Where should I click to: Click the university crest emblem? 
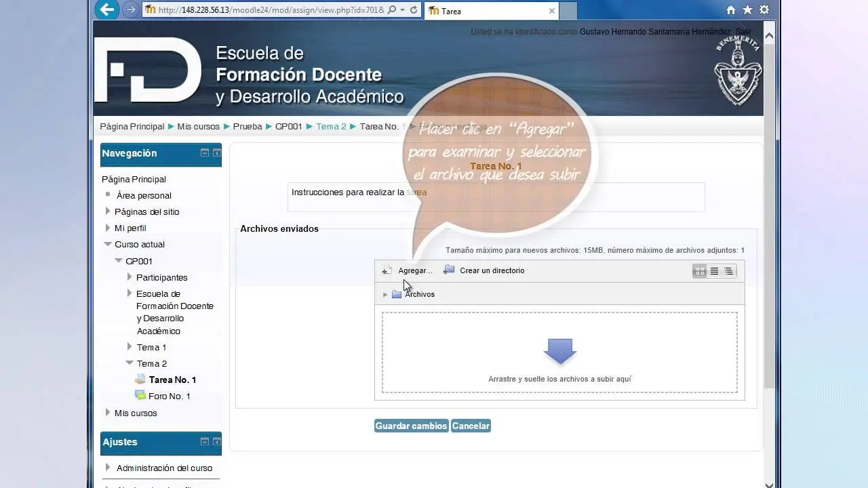coord(738,71)
